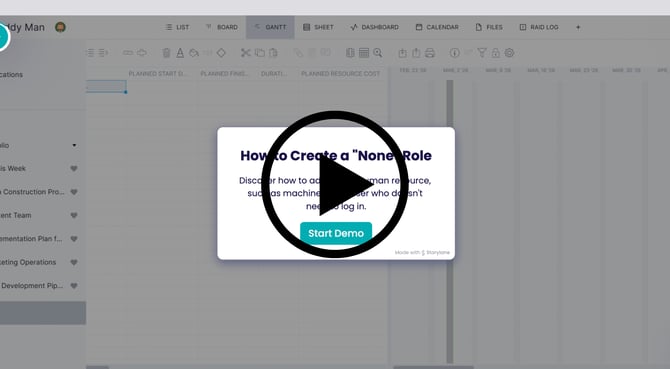Open the 'ent Team' item in sidebar
This screenshot has height=369, width=670.
coord(15,215)
